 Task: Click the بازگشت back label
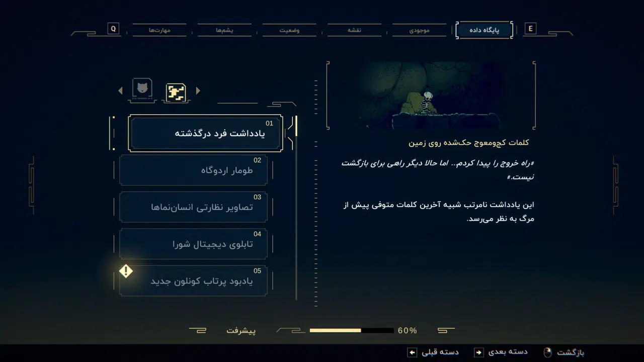click(x=571, y=352)
